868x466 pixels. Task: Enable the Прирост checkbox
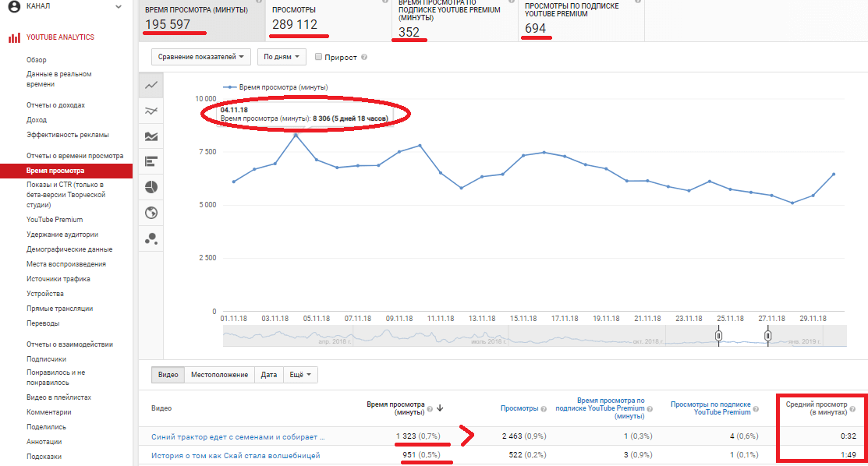pos(318,57)
